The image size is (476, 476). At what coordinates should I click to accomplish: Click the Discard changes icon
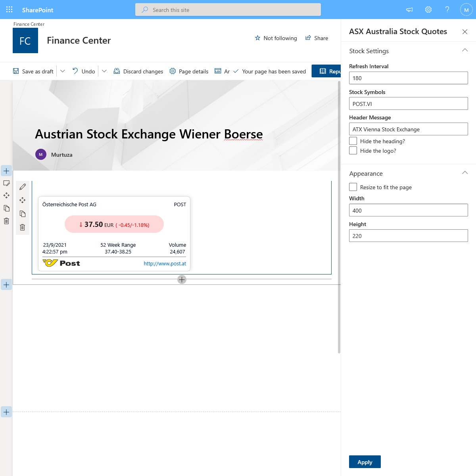tap(117, 71)
